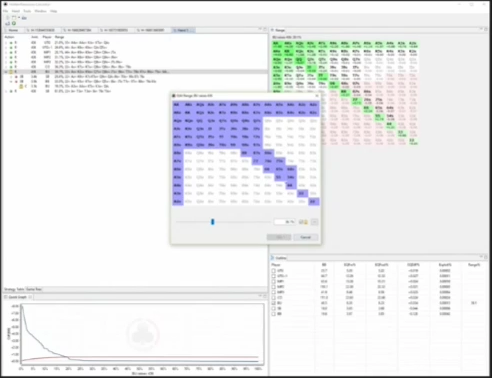Open the Help menu
The image size is (492, 378).
pos(53,11)
